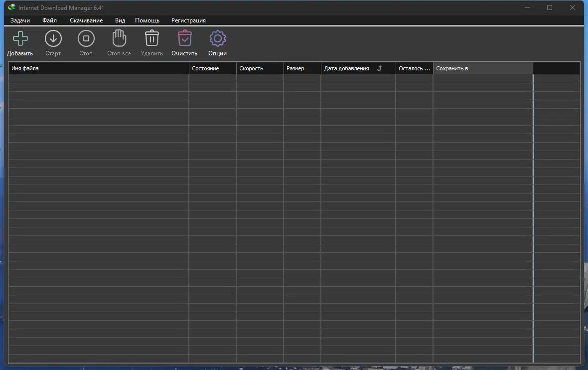The image size is (588, 370).
Task: Click the Добавить plus icon
Action: 20,38
